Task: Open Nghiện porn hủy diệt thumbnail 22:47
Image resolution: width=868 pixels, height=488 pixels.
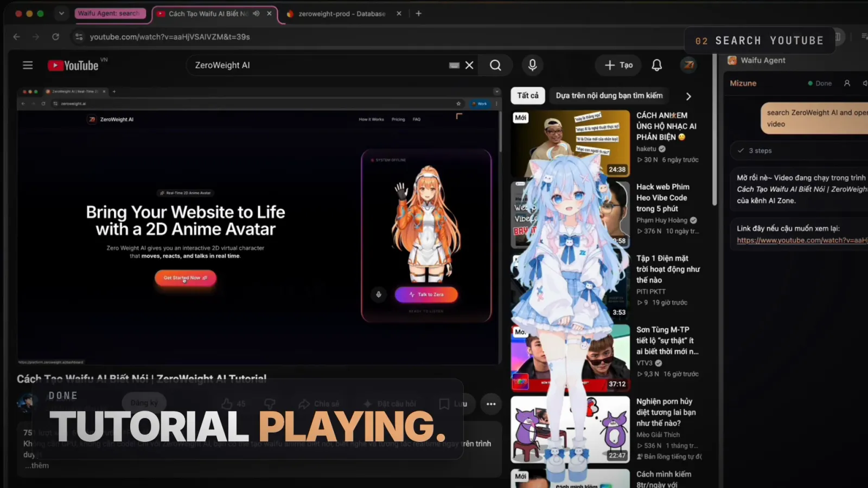Action: point(570,429)
